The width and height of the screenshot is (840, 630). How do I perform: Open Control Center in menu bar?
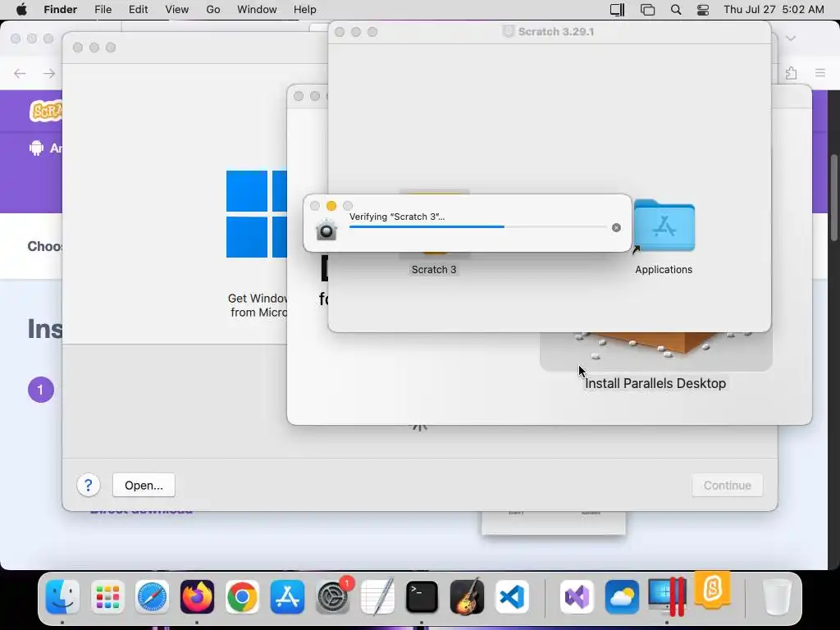click(703, 10)
